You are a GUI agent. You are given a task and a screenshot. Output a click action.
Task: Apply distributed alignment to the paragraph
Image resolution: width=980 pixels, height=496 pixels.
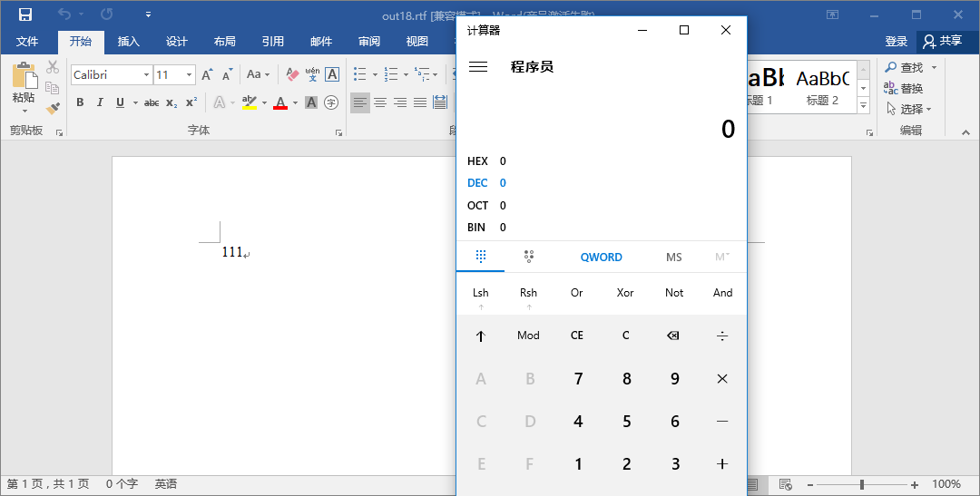click(440, 102)
